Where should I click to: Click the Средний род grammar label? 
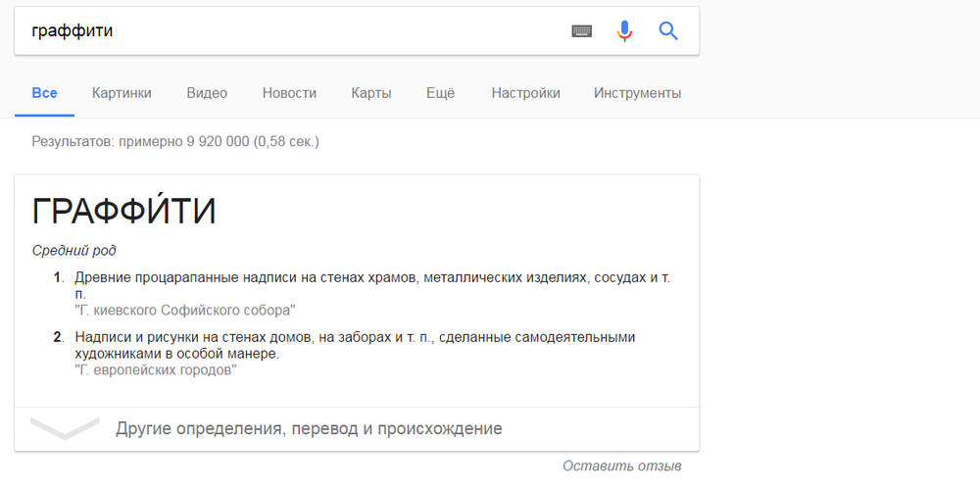point(74,251)
